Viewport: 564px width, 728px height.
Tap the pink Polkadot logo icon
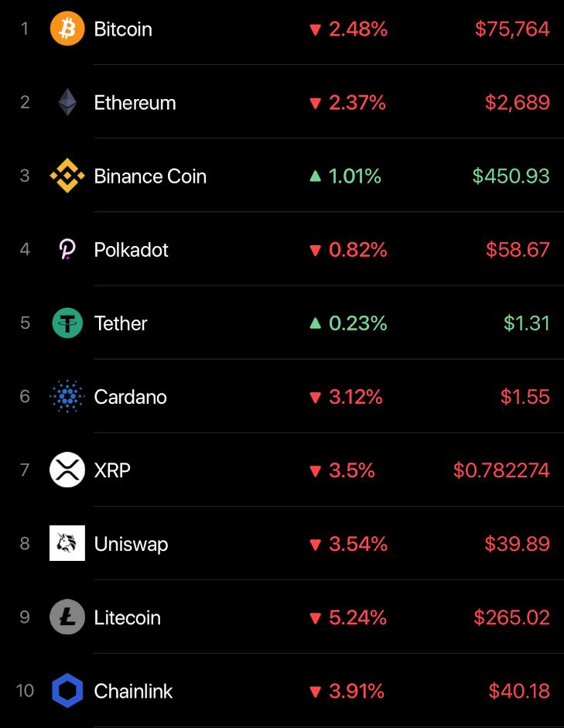67,249
